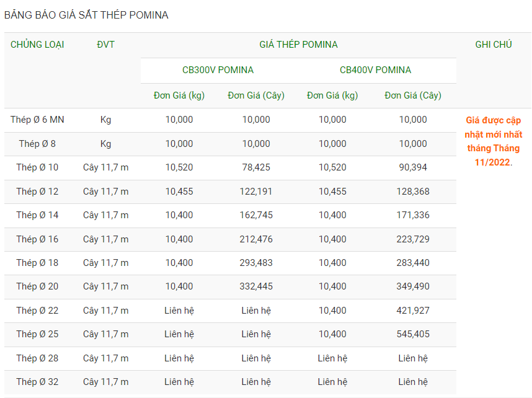Select the row label "Thép Ø 28"

click(x=37, y=359)
